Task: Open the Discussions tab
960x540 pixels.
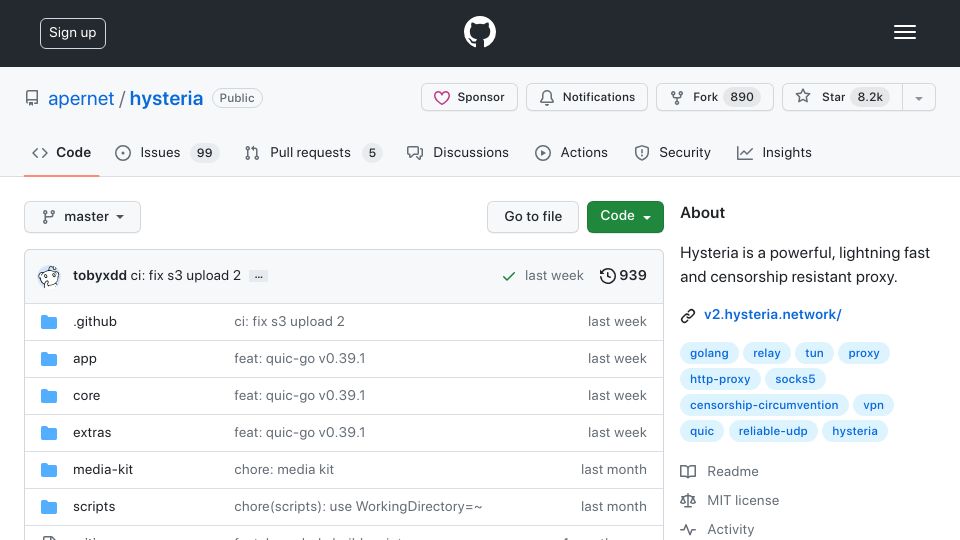Action: pyautogui.click(x=457, y=152)
